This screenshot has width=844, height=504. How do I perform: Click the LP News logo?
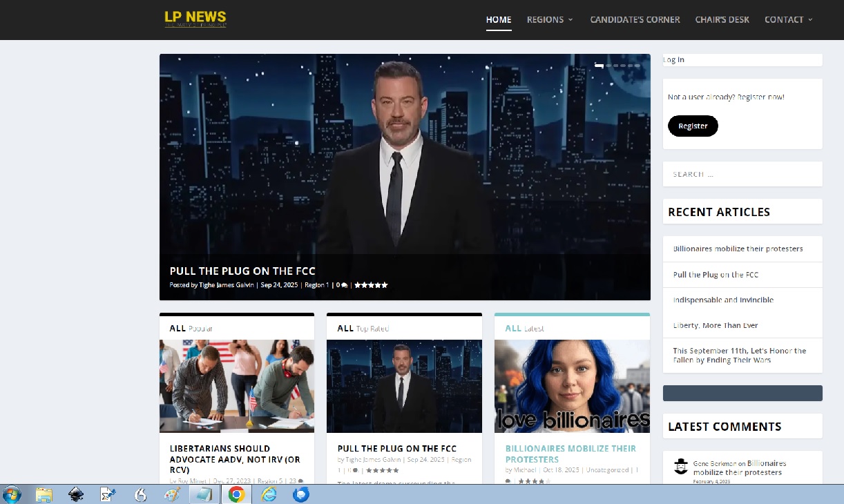point(195,19)
